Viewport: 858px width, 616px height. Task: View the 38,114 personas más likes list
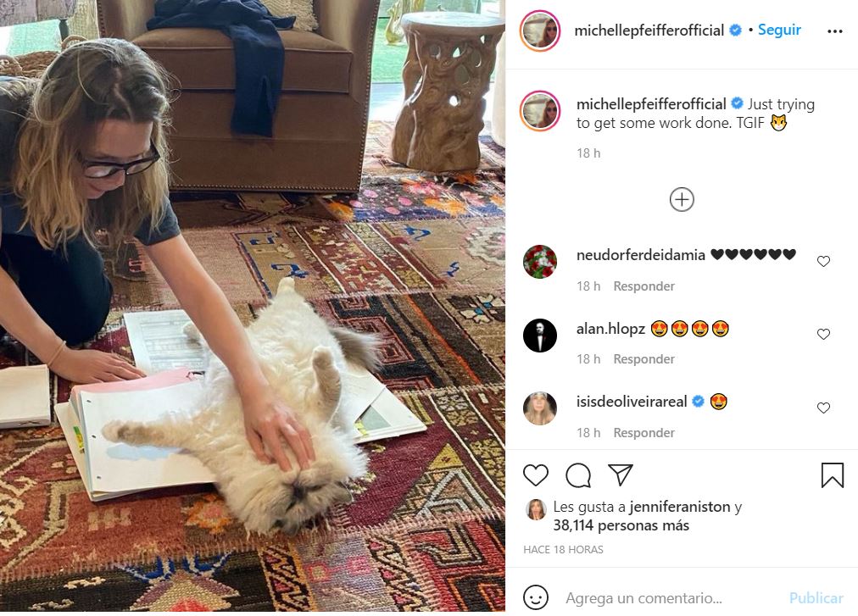[x=621, y=525]
